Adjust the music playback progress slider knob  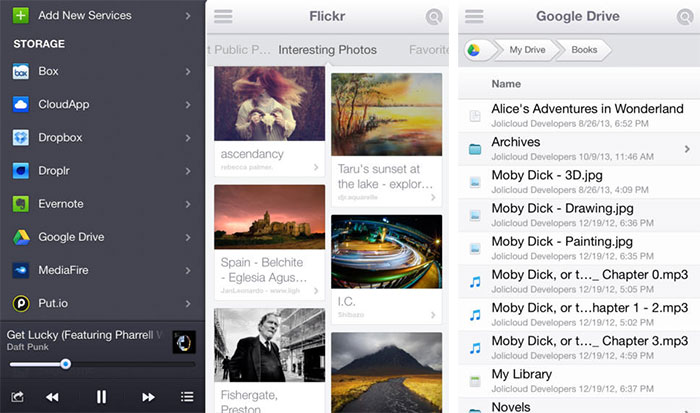point(66,364)
